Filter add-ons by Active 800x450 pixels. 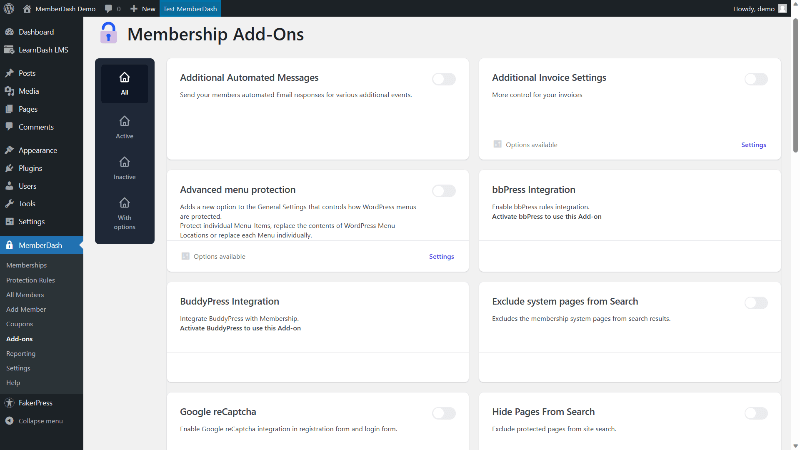point(124,127)
